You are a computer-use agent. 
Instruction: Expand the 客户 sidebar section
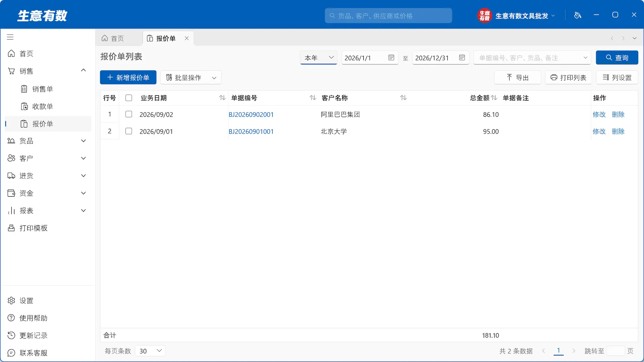click(84, 158)
